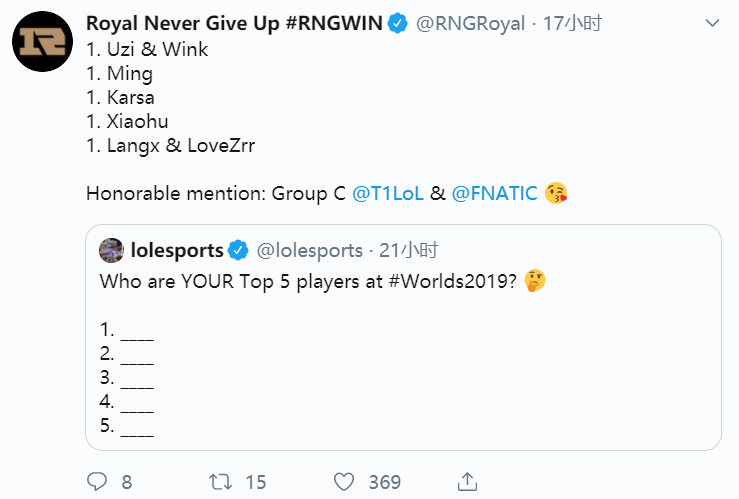
Task: Click lolesports verified badge in quoted tweet
Action: point(240,249)
